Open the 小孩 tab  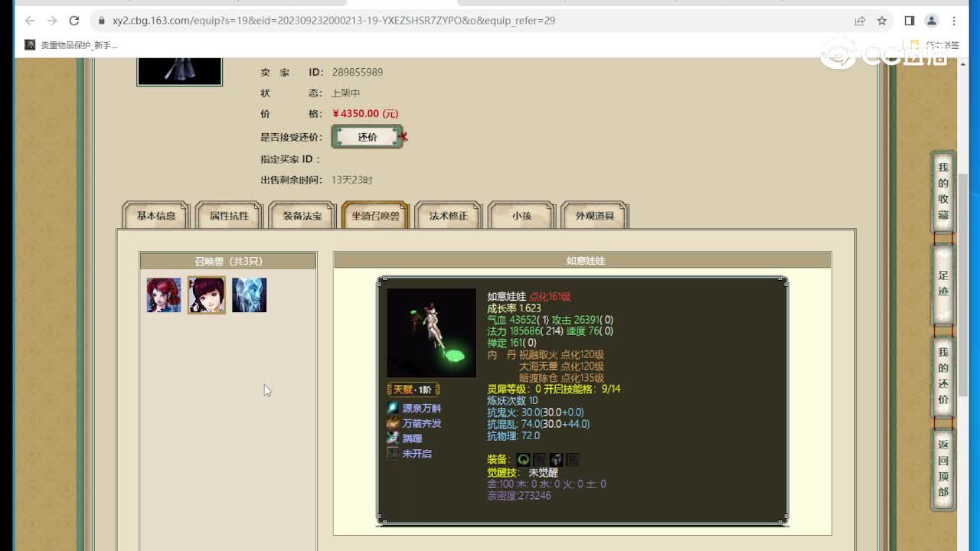pos(522,216)
